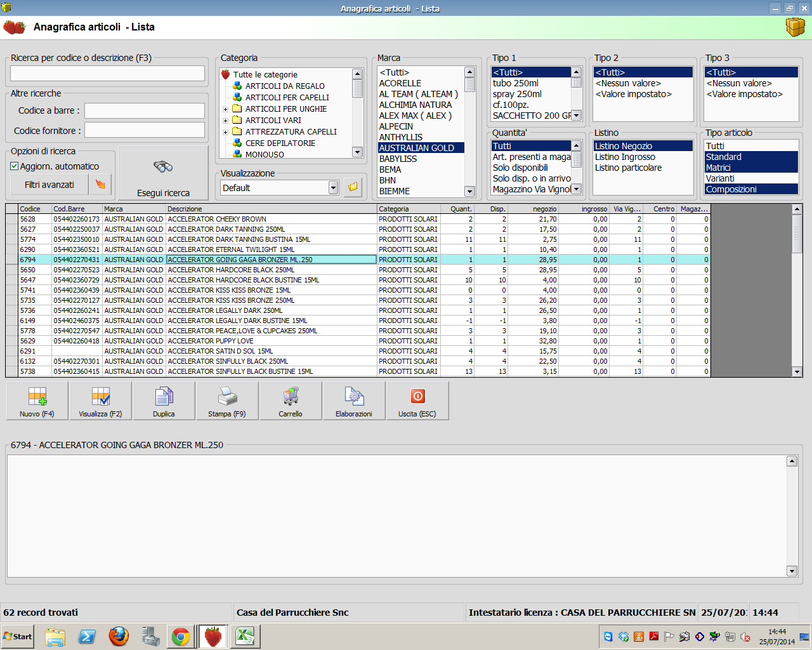
Task: Click the Nuovo (F4) icon button
Action: [37, 401]
